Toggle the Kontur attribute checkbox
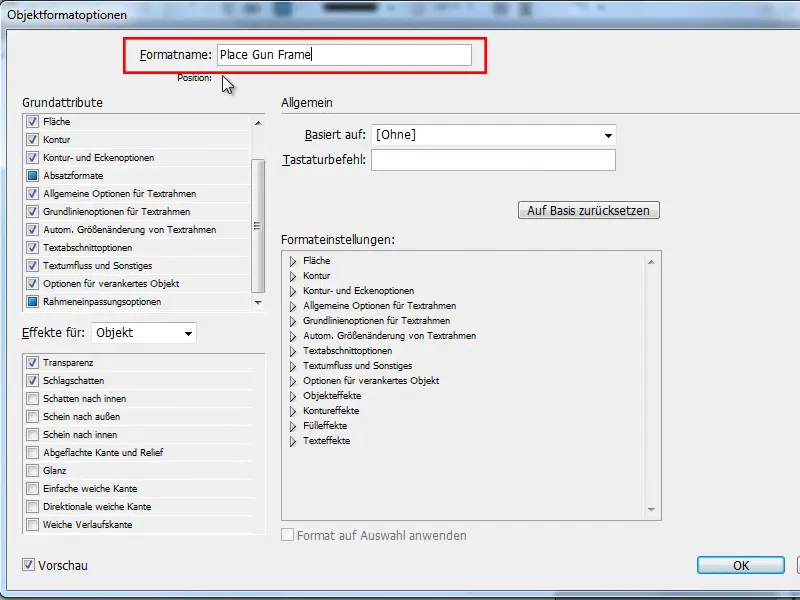The width and height of the screenshot is (800, 600). 33,139
